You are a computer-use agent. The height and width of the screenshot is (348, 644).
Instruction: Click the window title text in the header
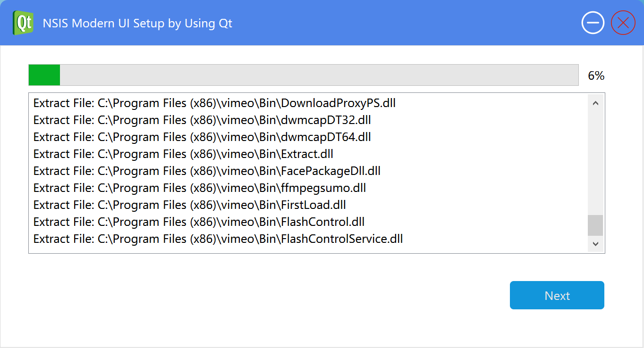coord(137,23)
